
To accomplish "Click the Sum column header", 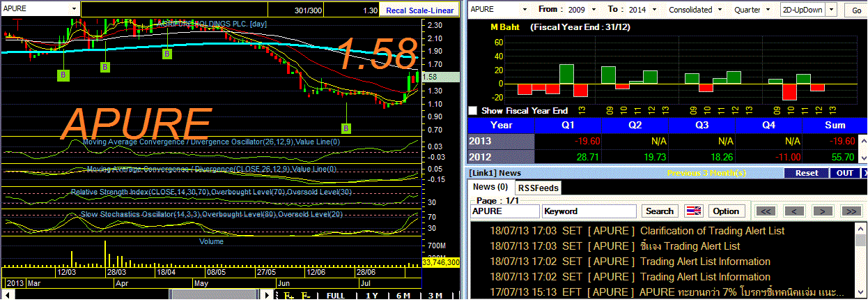I will tap(834, 126).
